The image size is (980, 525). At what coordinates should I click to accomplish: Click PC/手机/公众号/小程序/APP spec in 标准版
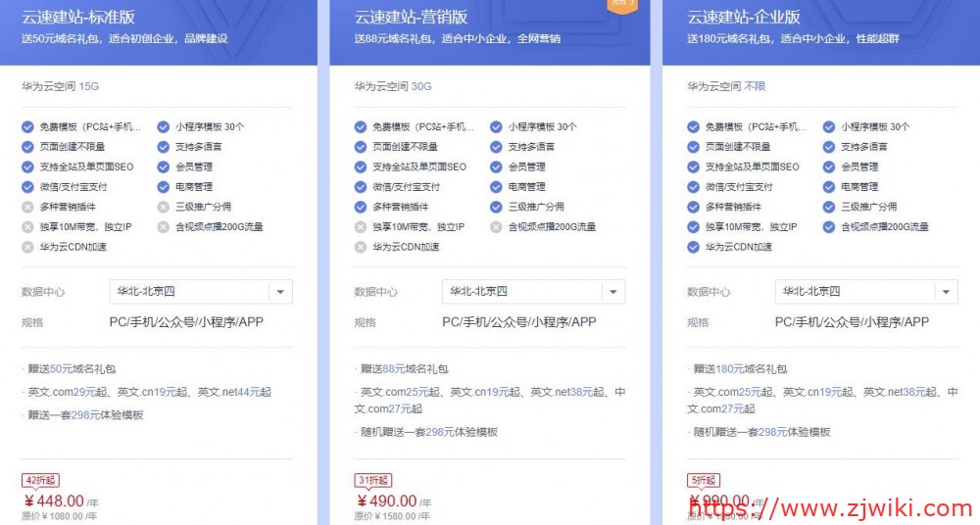(186, 322)
